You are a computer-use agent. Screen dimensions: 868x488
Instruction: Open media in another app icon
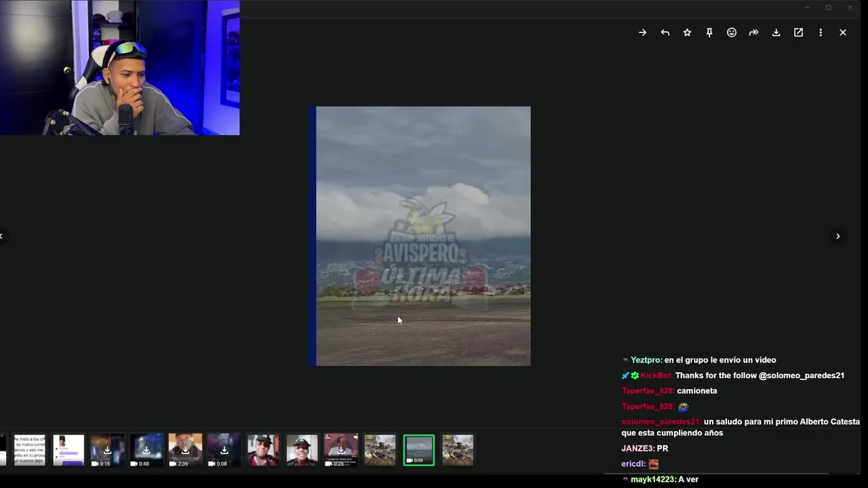[x=798, y=33]
